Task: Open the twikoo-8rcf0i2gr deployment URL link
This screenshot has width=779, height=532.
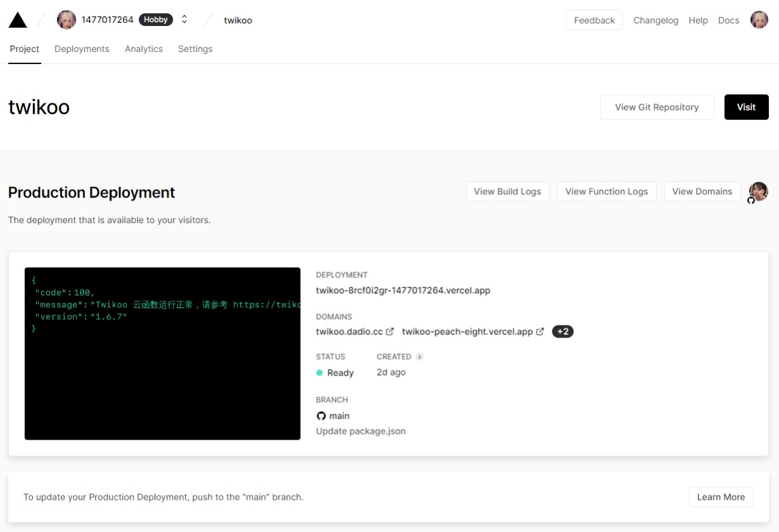Action: point(403,291)
